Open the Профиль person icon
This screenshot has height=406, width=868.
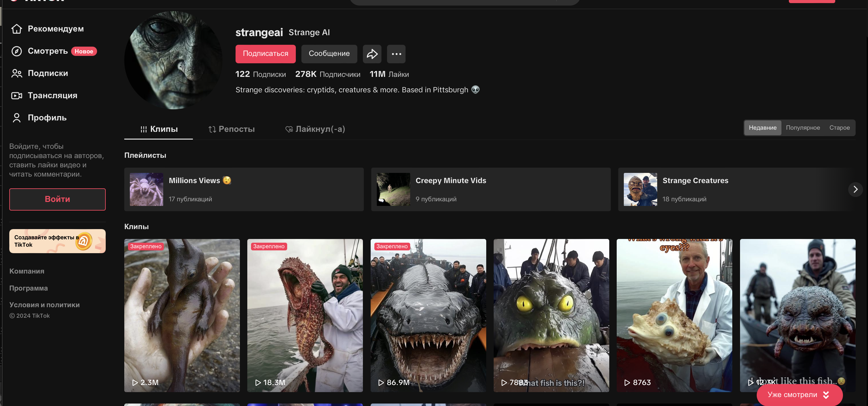pyautogui.click(x=16, y=118)
